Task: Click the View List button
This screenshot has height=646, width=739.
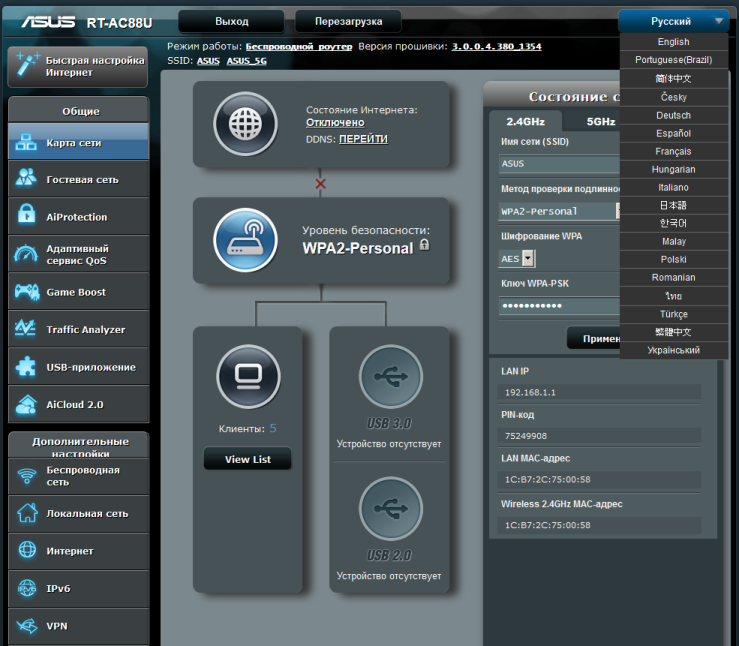Action: click(247, 458)
